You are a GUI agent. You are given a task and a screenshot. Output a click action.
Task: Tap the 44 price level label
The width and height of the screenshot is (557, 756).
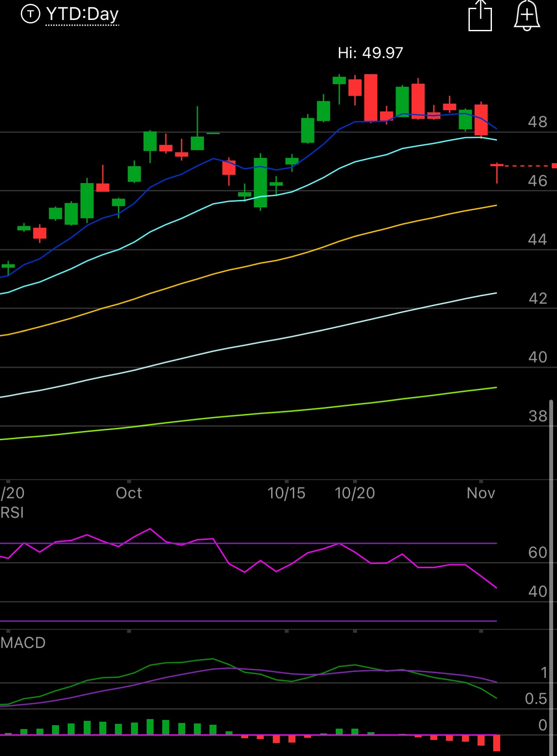coord(537,239)
